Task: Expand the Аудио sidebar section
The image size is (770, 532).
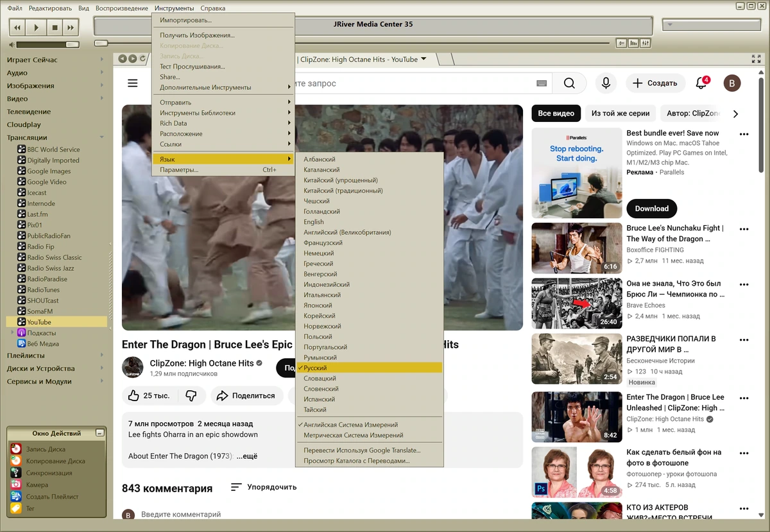Action: [x=102, y=73]
